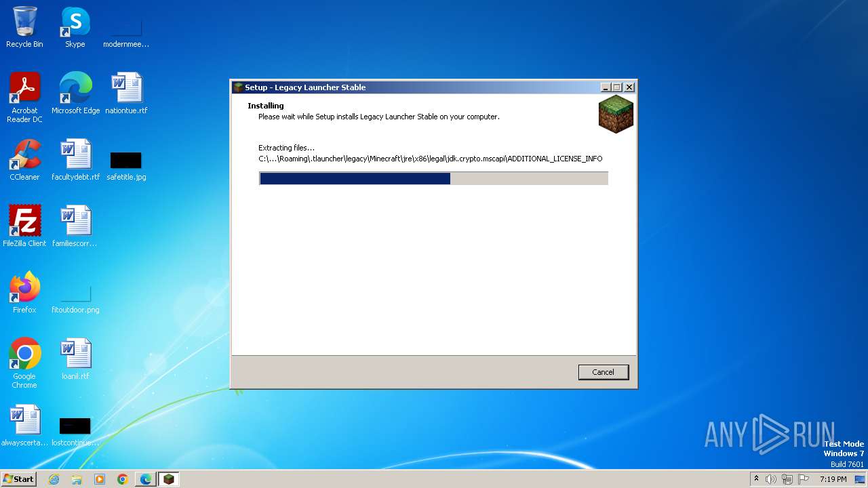
Task: Click the network icon in system tray
Action: 787,479
